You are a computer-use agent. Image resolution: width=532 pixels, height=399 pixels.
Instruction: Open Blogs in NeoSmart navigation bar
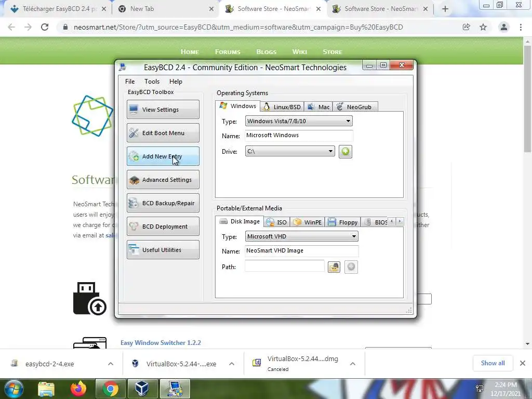(266, 51)
